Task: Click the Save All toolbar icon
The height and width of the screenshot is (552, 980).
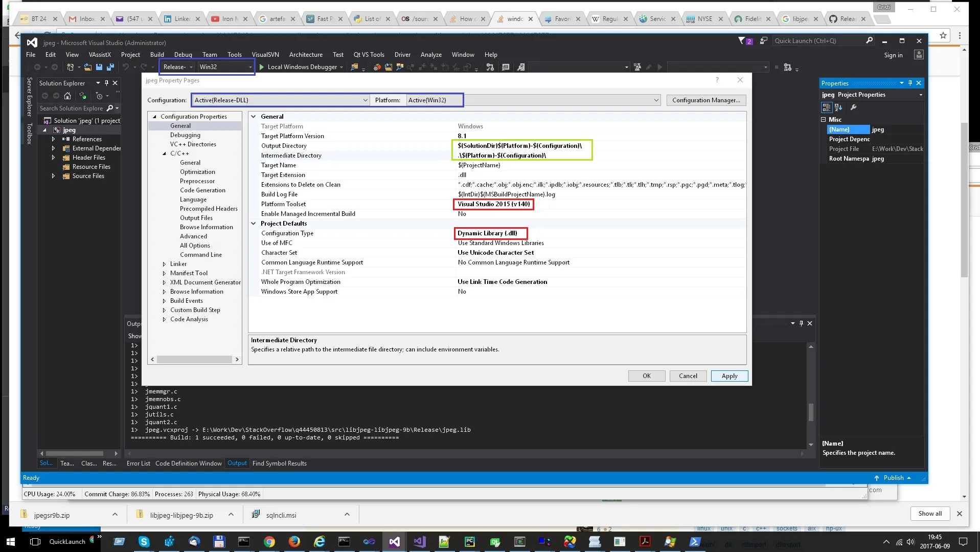Action: click(110, 67)
